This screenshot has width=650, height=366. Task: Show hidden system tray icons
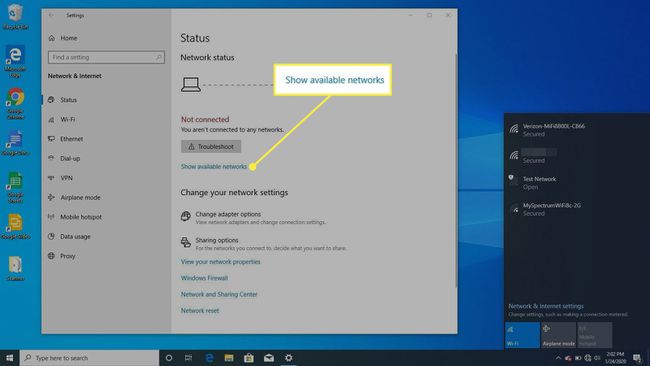click(558, 358)
